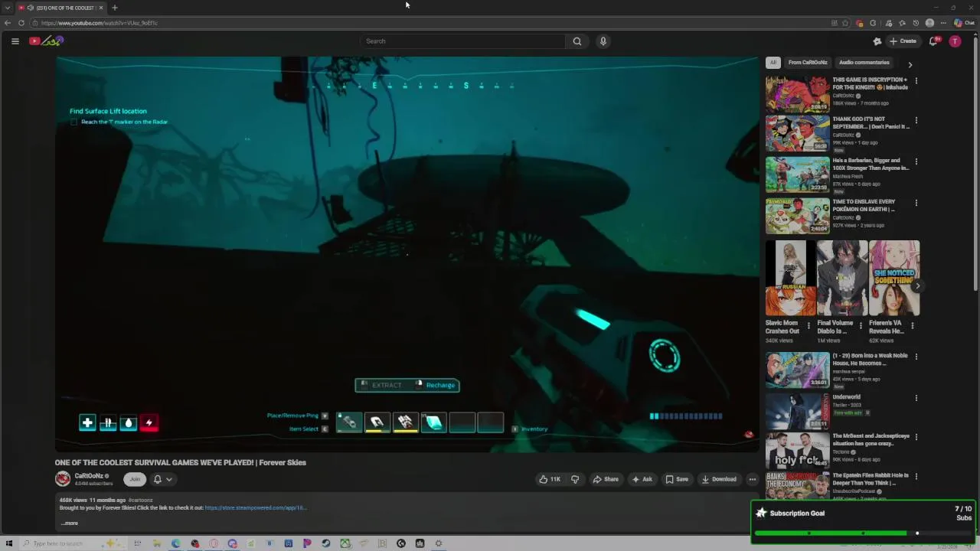Select the Audio commentaries filter chip

coord(864,63)
